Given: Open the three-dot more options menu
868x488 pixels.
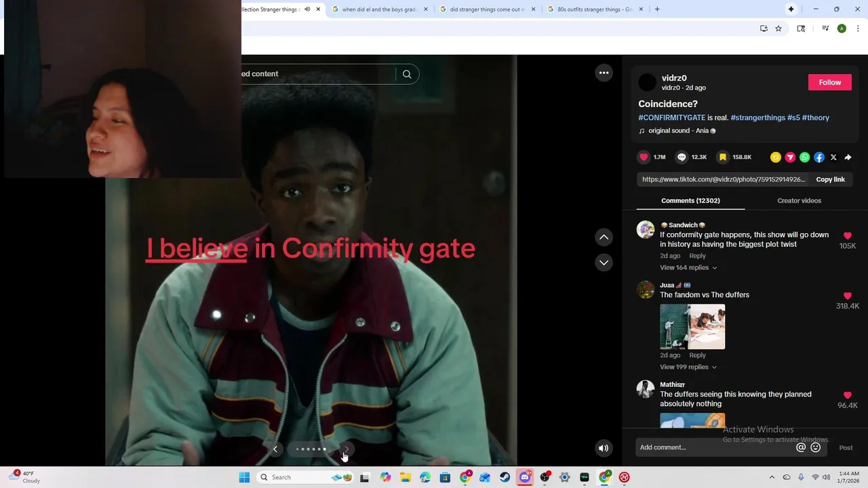Looking at the screenshot, I should point(604,73).
